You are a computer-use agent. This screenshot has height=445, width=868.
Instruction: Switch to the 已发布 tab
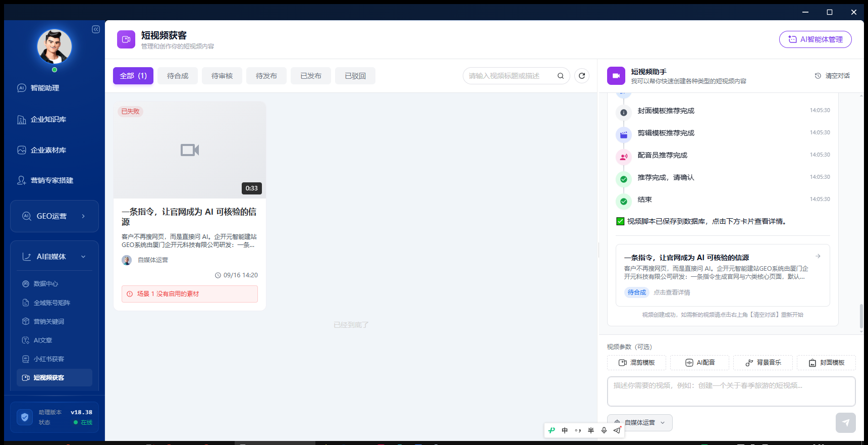click(x=311, y=76)
